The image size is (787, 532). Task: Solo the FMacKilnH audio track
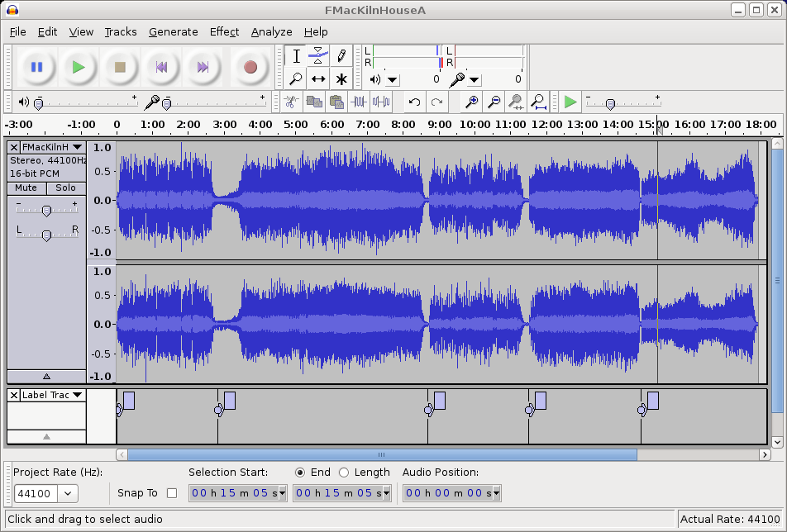(x=65, y=188)
